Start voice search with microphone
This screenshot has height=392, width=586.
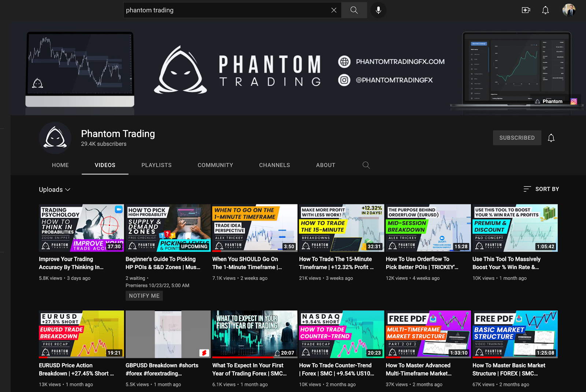click(378, 10)
